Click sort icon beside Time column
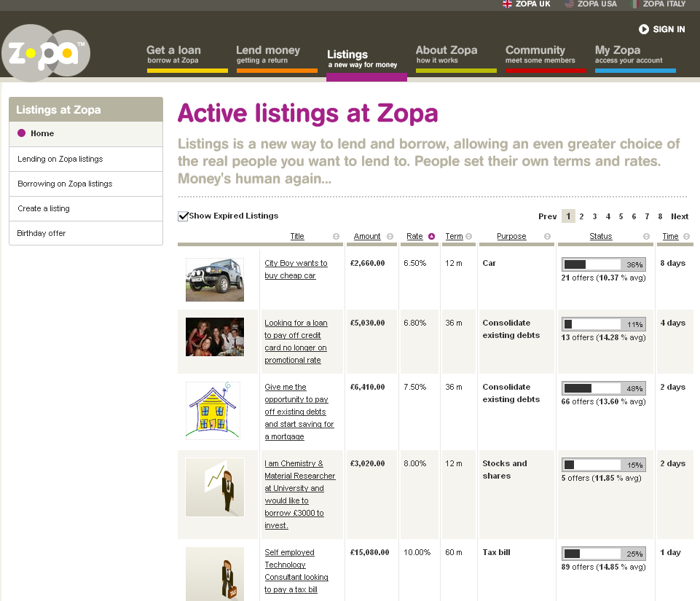The image size is (700, 601). 687,236
